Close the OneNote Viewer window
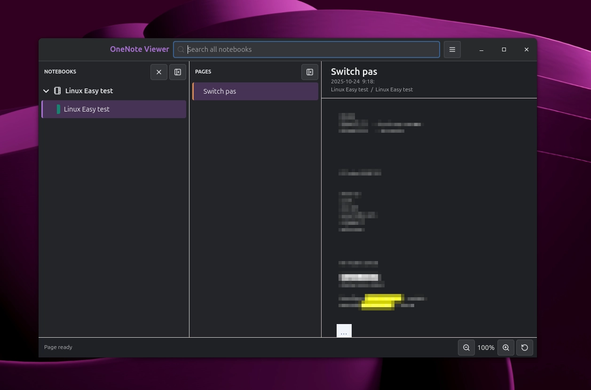The width and height of the screenshot is (591, 390). tap(527, 50)
